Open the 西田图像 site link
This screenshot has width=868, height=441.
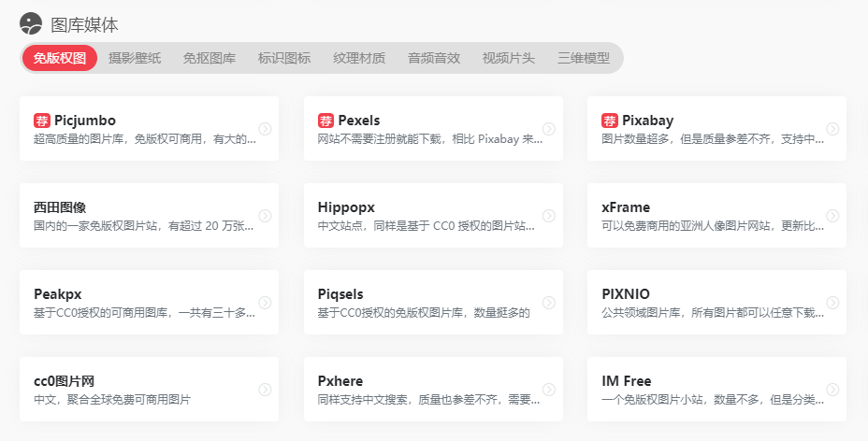pos(60,207)
